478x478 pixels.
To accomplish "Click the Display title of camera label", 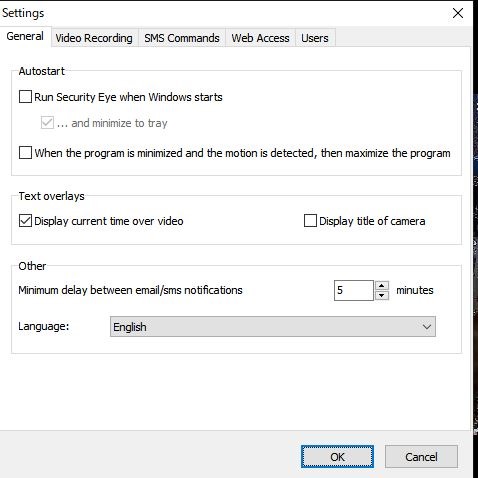I will (372, 221).
